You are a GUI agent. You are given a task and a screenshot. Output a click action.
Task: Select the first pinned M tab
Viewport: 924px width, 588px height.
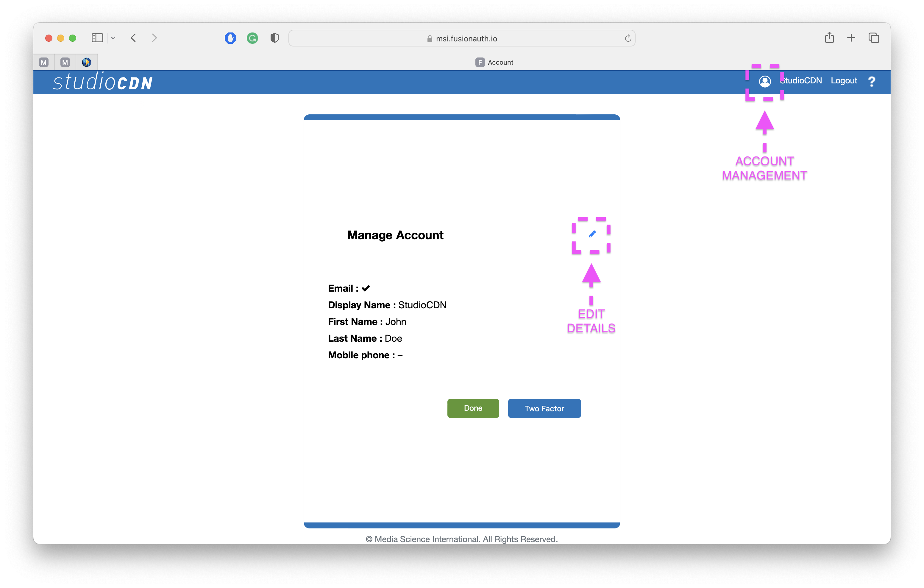[x=44, y=62]
